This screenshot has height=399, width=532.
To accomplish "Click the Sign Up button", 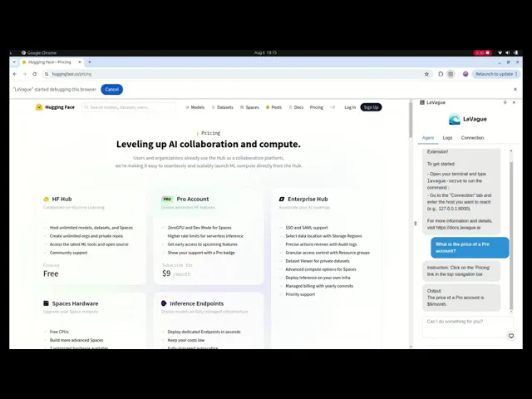I will [371, 107].
